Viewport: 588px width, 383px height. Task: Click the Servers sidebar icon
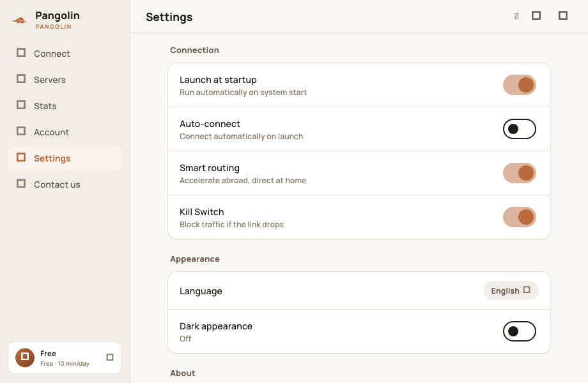(x=21, y=79)
